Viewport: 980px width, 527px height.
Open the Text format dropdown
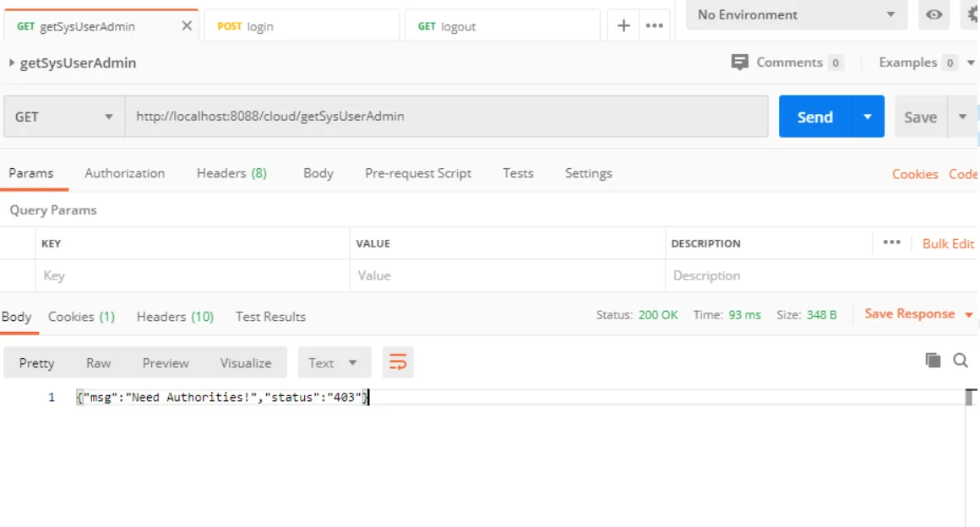click(x=335, y=362)
